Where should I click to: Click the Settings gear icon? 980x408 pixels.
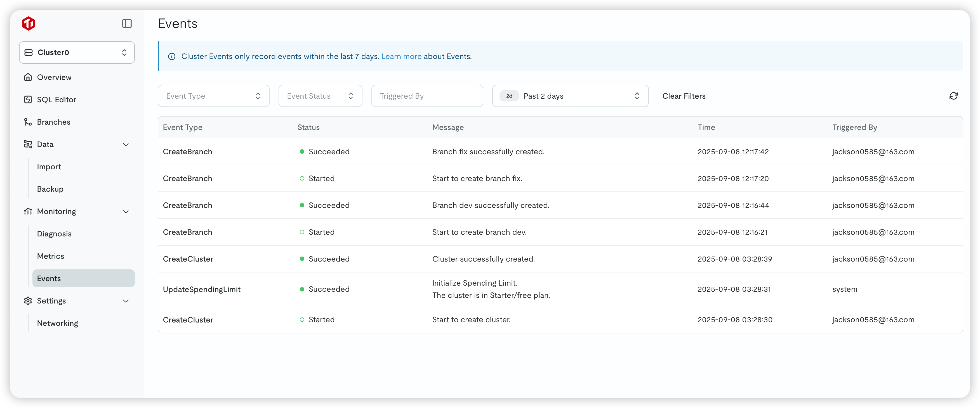tap(28, 301)
